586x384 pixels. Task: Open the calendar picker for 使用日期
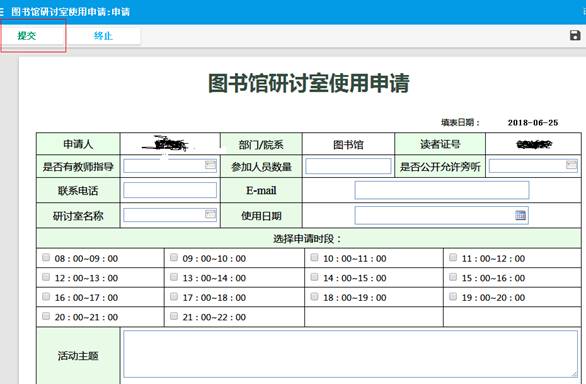click(x=520, y=215)
